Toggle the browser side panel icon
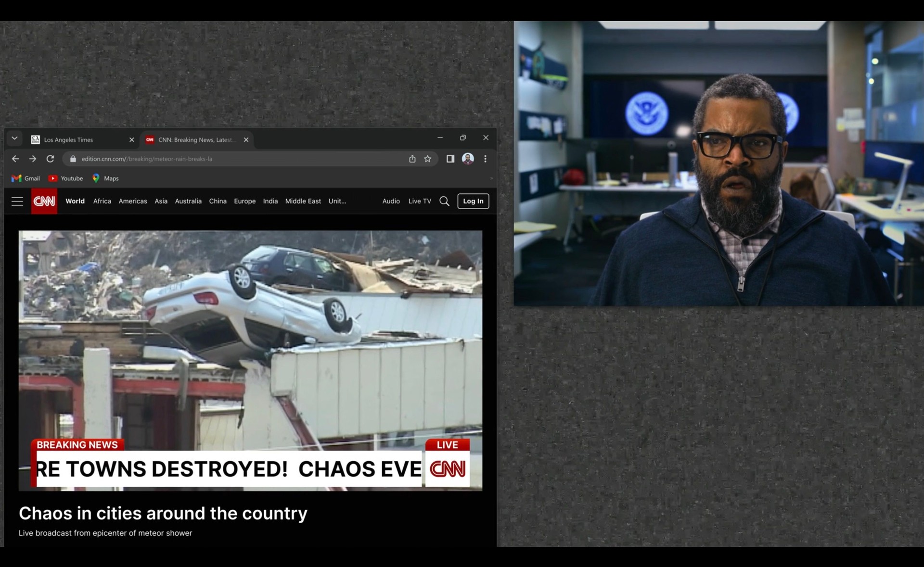This screenshot has width=924, height=567. point(450,159)
